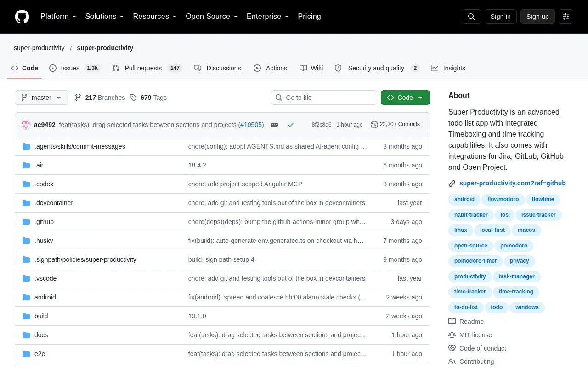Click the .github folder icon
Image resolution: width=588 pixels, height=368 pixels.
(26, 222)
